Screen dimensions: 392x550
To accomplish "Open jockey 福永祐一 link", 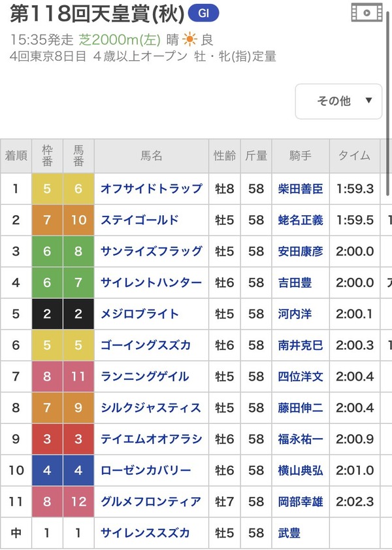I will 300,439.
